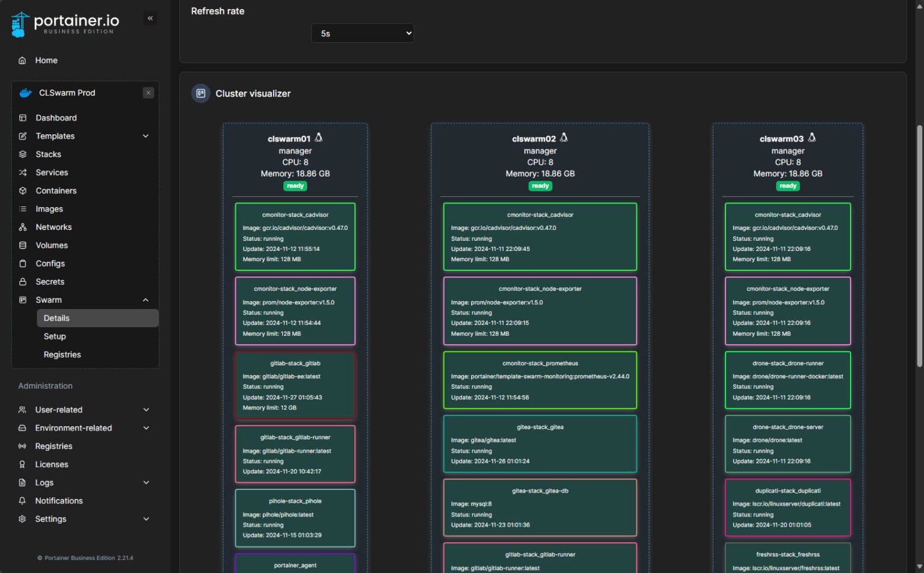The image size is (924, 573).
Task: Click the Secrets lock icon
Action: click(23, 282)
